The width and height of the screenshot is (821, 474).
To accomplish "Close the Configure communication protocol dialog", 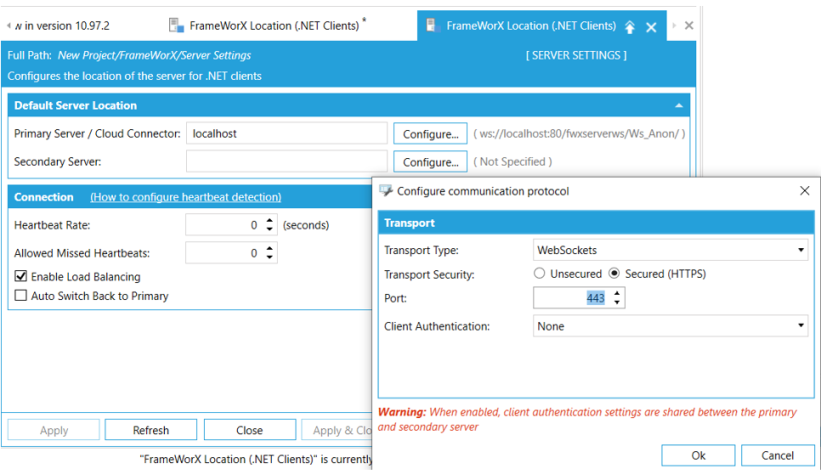I will 805,191.
